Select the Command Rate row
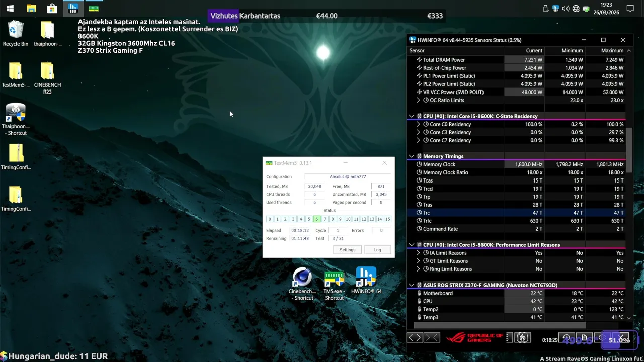The width and height of the screenshot is (644, 362). point(516,229)
